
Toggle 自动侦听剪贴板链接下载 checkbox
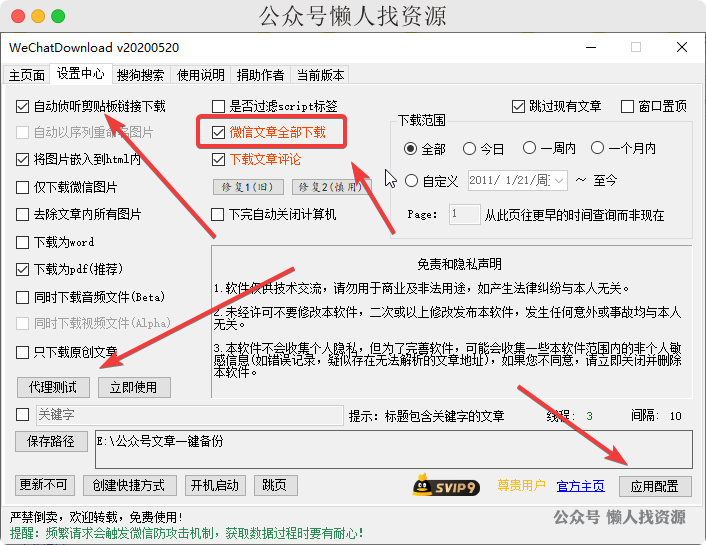pyautogui.click(x=23, y=107)
